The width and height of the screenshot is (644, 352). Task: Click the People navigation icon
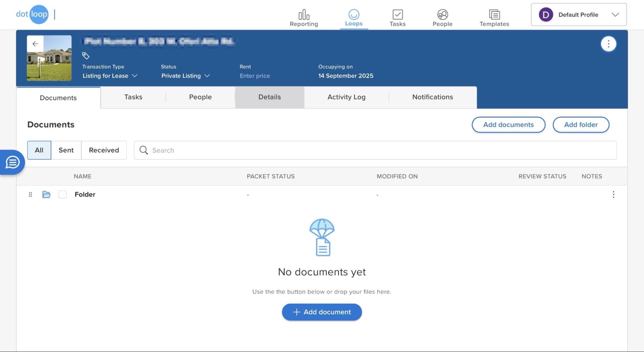pos(442,14)
